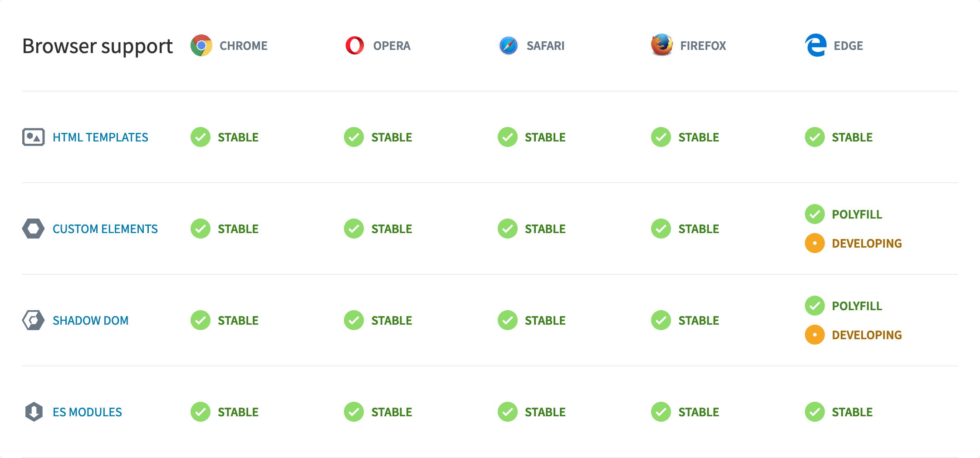
Task: Click orange DEVELOPING icon for Shadow DOM
Action: tap(815, 335)
